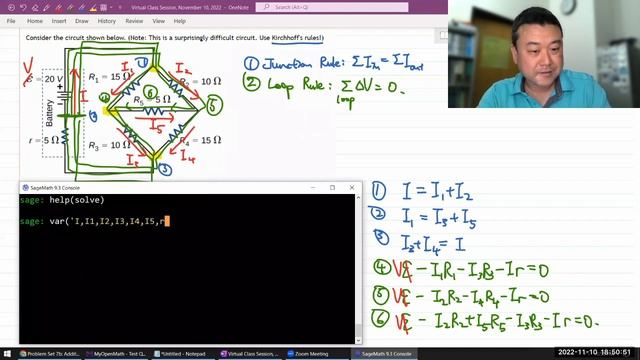This screenshot has width=640, height=360.
Task: Open 'Problem Set 7b' Chrome taskbar item
Action: 49,354
